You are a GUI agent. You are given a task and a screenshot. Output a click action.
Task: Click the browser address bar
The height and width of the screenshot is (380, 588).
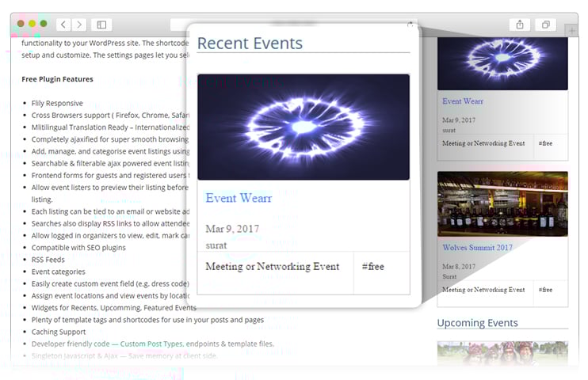[x=293, y=25]
